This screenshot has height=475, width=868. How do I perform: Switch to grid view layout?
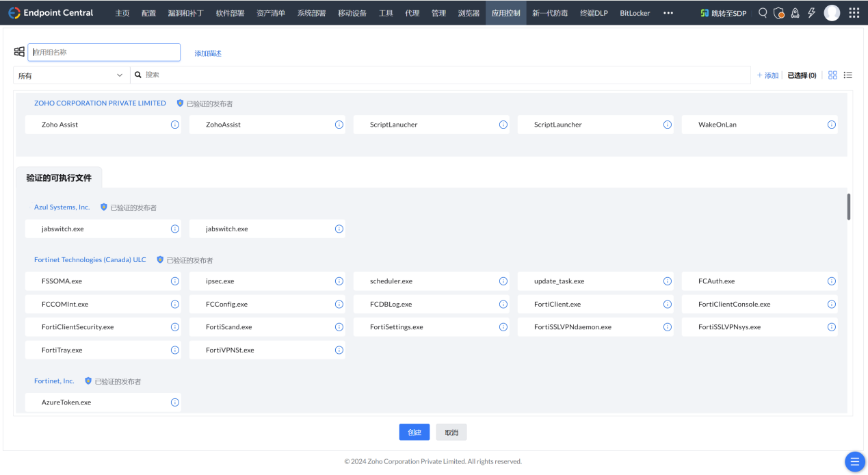(x=832, y=75)
